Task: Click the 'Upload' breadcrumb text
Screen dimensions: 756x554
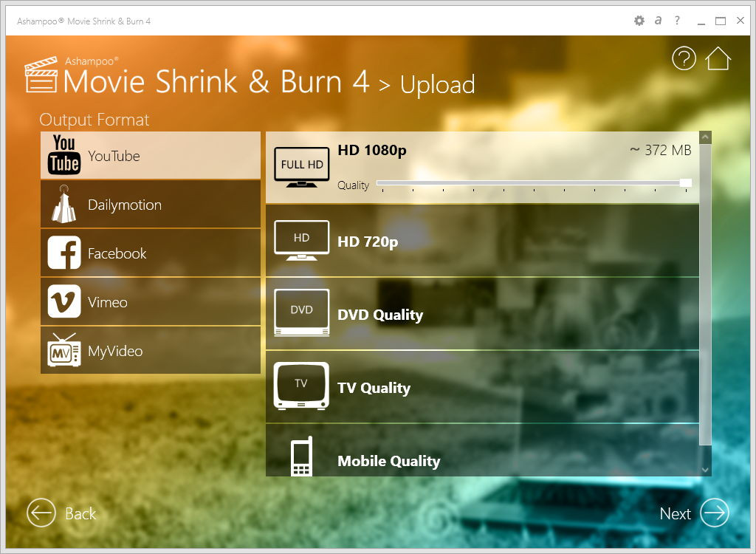Action: coord(437,85)
